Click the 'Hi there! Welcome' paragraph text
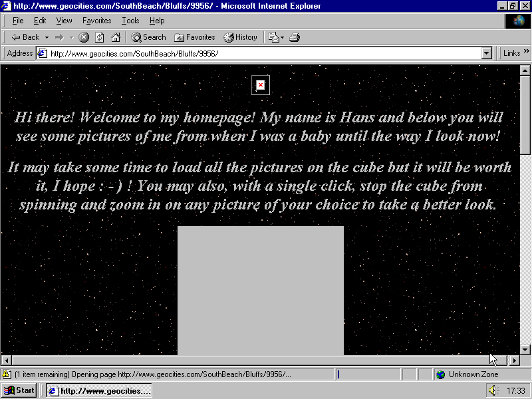 coord(259,126)
